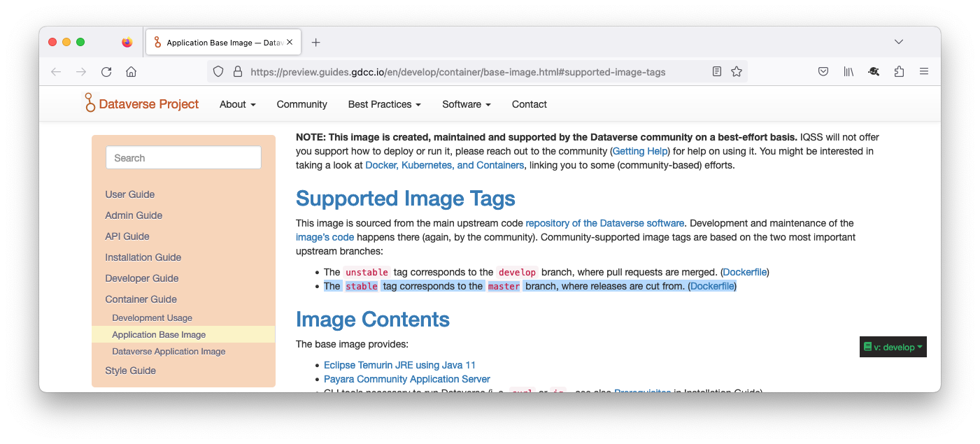This screenshot has width=980, height=444.
Task: Toggle reader view icon in address bar
Action: (x=716, y=71)
